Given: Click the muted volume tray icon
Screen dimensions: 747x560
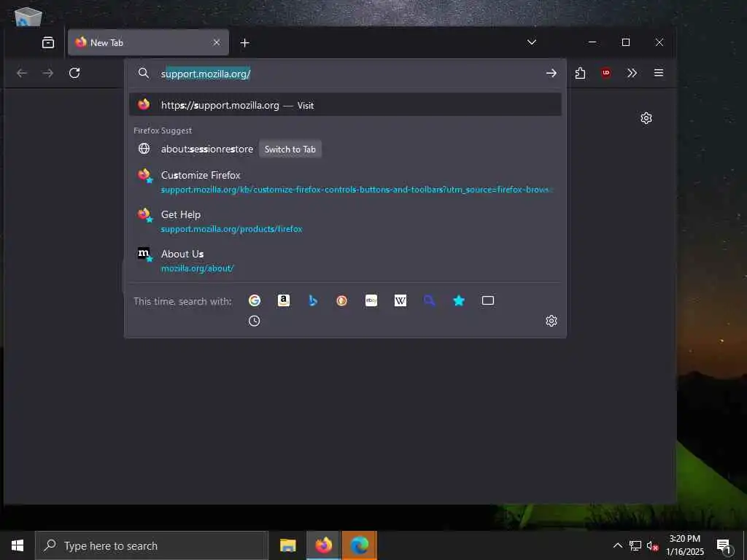Looking at the screenshot, I should (x=652, y=545).
